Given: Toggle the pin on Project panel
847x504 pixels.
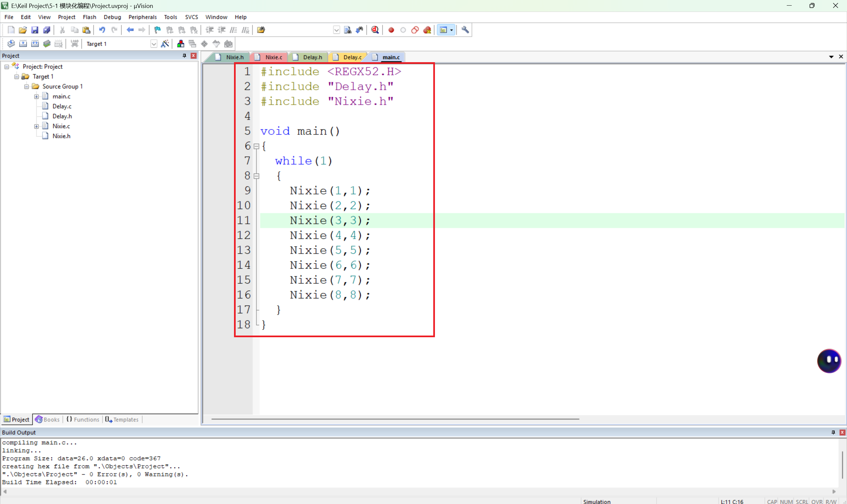Looking at the screenshot, I should point(184,56).
